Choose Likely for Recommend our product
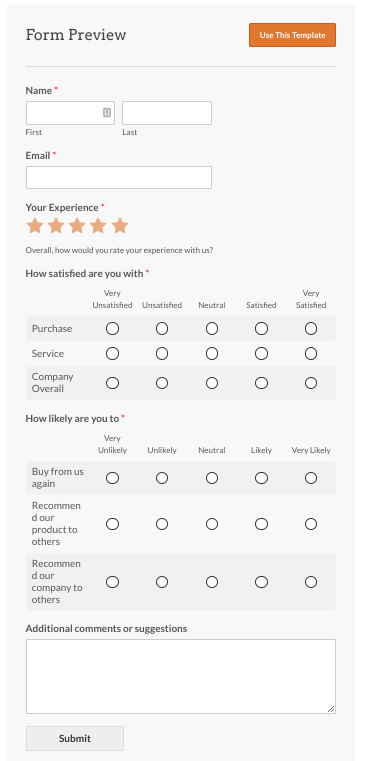369x761 pixels. (x=261, y=524)
